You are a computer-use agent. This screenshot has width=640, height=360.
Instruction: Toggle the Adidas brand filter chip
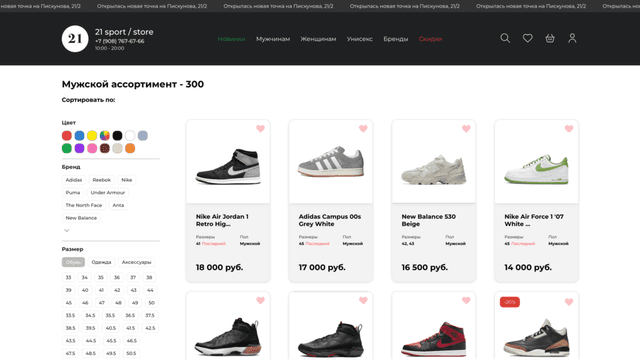pyautogui.click(x=74, y=180)
